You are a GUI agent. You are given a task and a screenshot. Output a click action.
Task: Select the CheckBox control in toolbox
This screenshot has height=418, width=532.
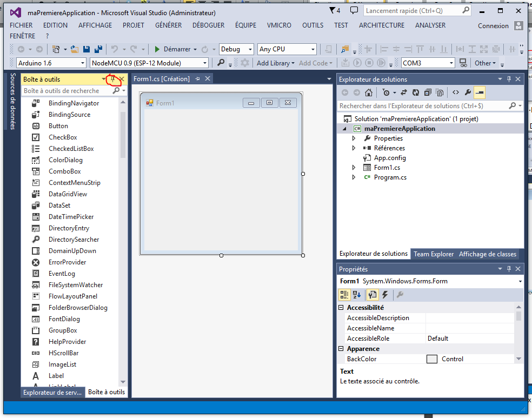(x=63, y=137)
